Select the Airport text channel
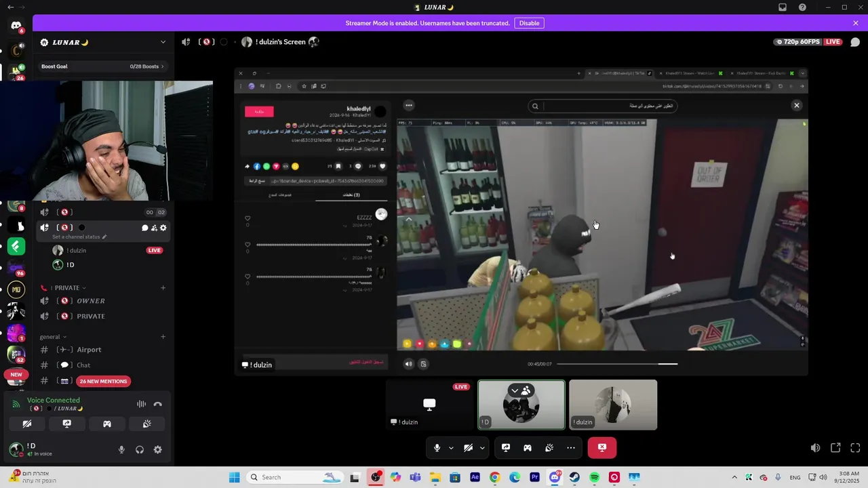The image size is (868, 488). click(102, 350)
